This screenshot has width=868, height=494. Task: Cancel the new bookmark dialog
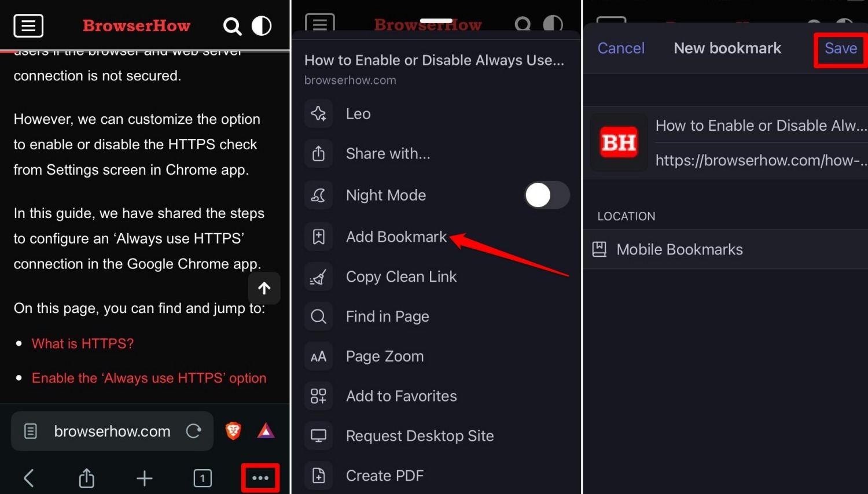621,48
